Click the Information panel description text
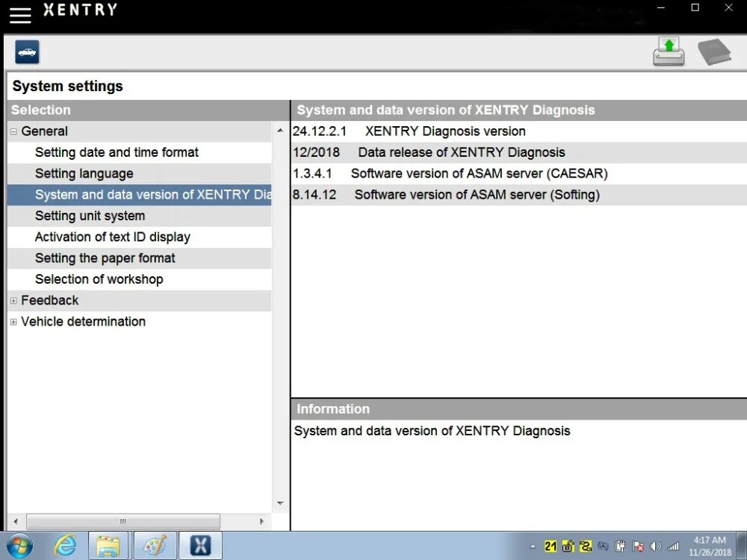The width and height of the screenshot is (747, 560). click(x=432, y=431)
